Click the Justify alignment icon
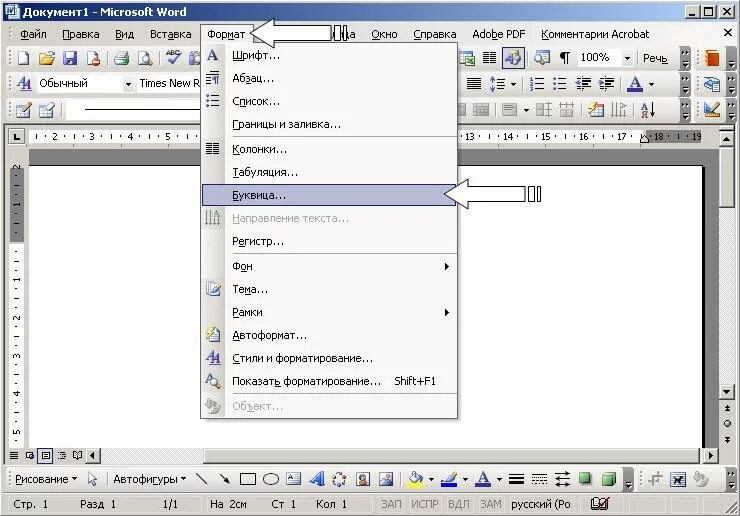Screen dimensions: 740x516 click(474, 84)
